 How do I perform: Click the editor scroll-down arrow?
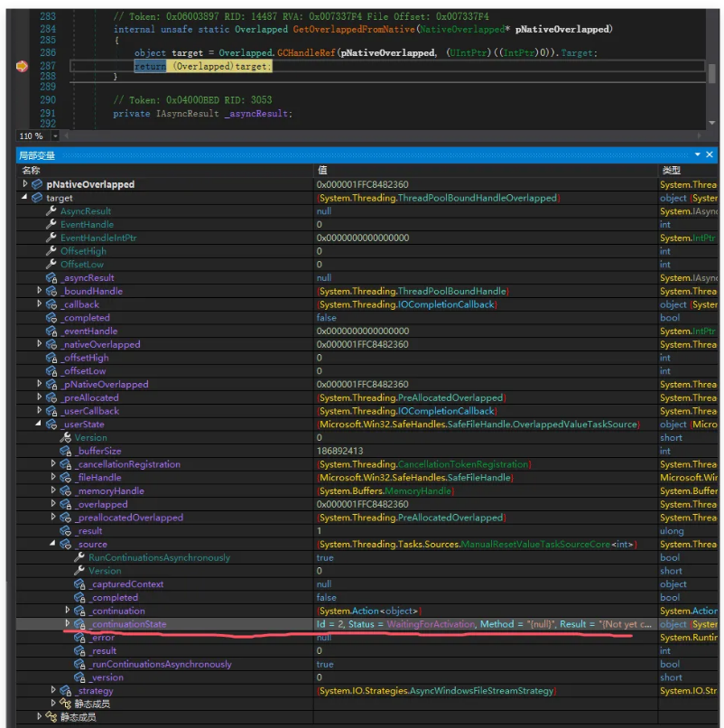tap(711, 123)
